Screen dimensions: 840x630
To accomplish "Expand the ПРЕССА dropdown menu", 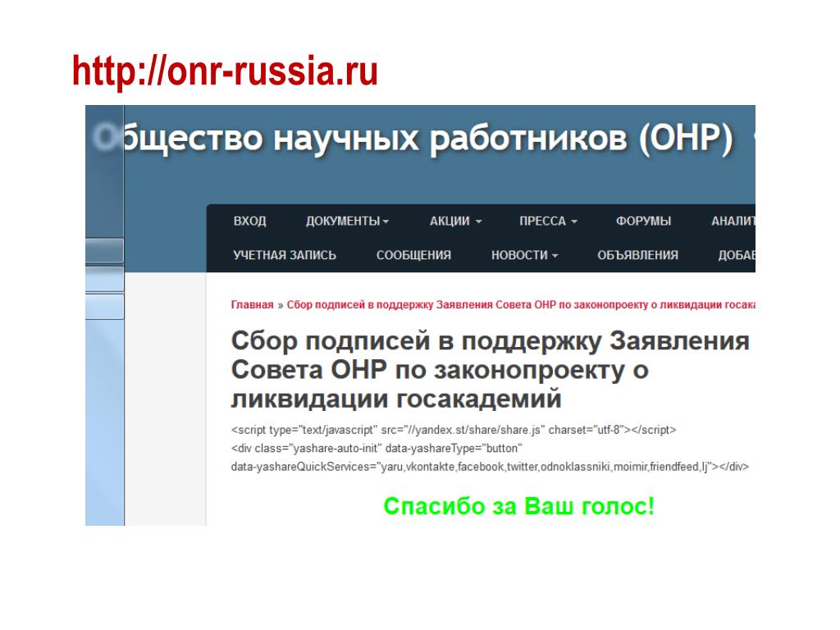I will click(548, 221).
